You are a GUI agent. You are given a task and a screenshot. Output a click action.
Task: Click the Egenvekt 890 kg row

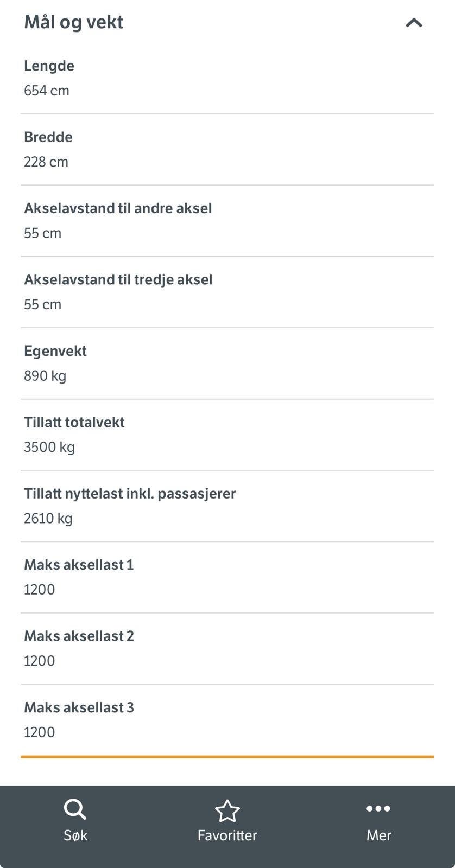227,363
